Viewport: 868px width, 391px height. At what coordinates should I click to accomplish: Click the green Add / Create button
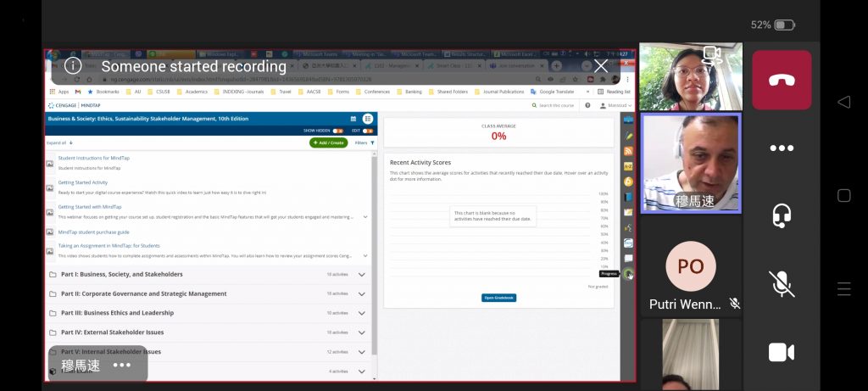(x=329, y=142)
